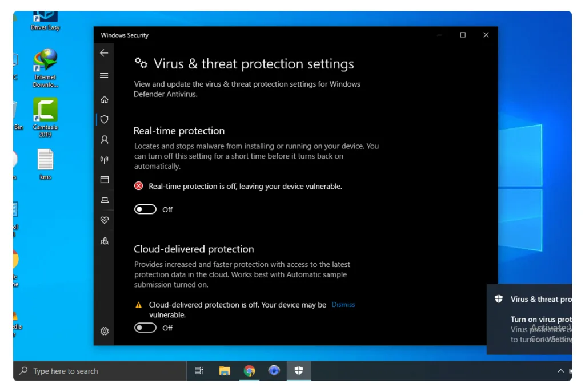The width and height of the screenshot is (585, 392).
Task: Close the Windows Security window
Action: (486, 35)
